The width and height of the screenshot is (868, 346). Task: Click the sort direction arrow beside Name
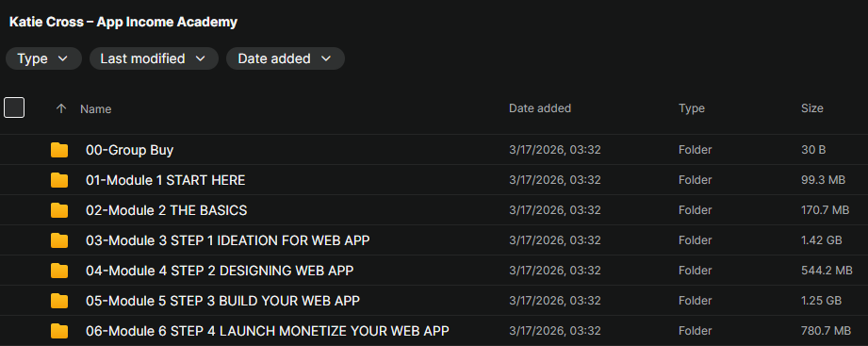[x=61, y=108]
